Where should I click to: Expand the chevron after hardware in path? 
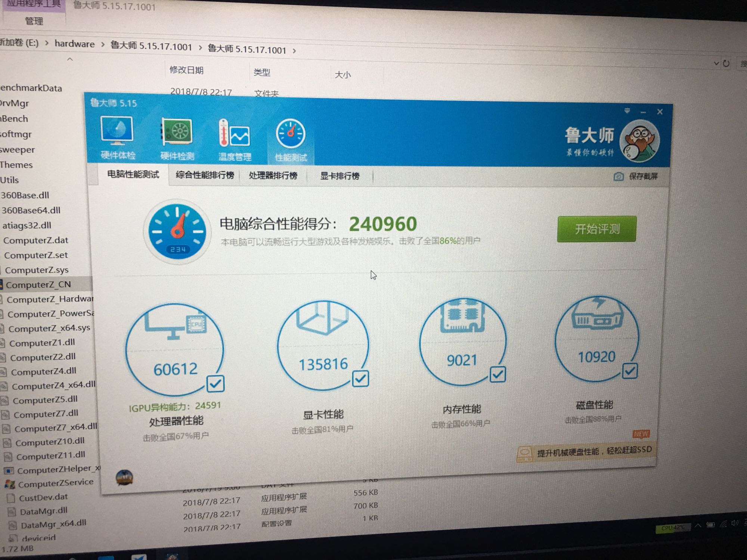click(103, 45)
